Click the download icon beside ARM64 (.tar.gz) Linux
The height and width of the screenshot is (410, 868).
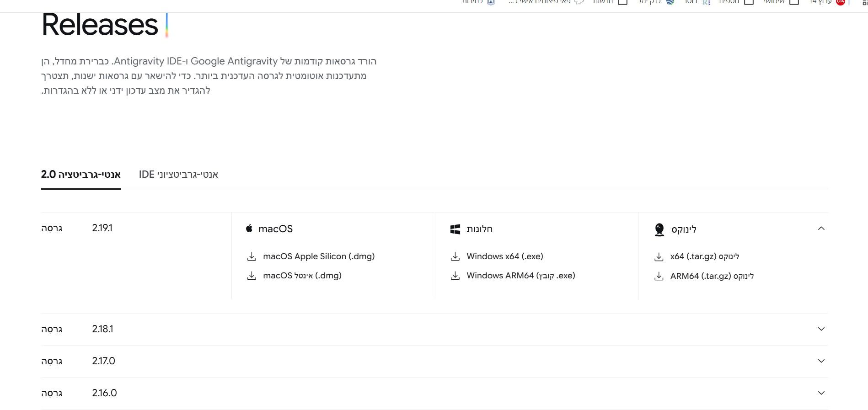click(659, 276)
